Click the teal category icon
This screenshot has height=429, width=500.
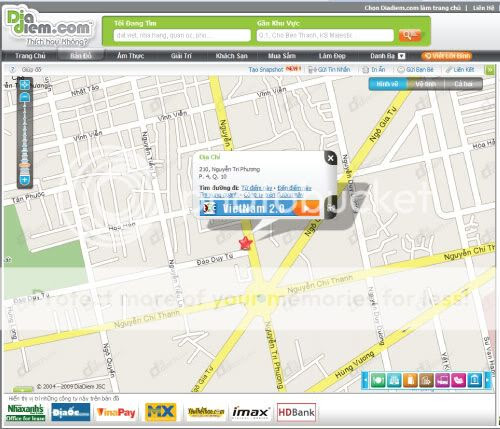point(394,380)
